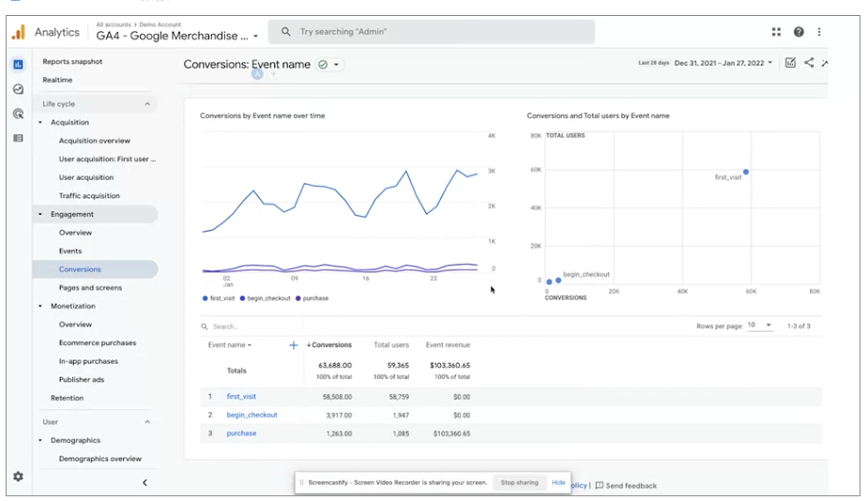Click the green report status check icon
Viewport: 868px width, 501px height.
click(323, 65)
